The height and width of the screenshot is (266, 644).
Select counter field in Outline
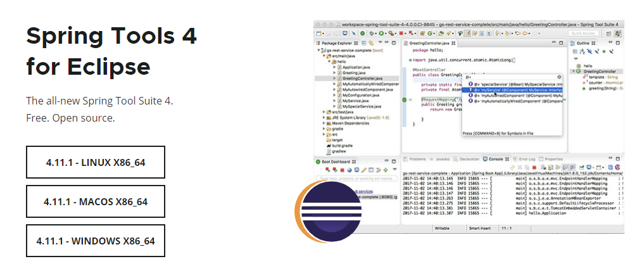(x=602, y=83)
